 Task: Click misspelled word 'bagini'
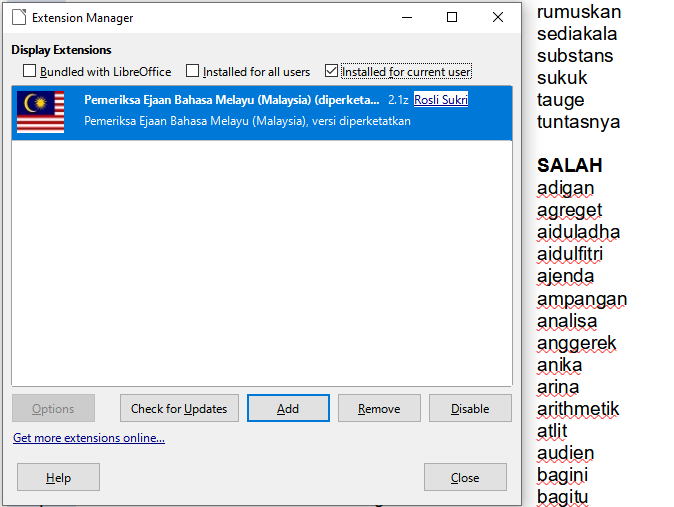pyautogui.click(x=562, y=476)
